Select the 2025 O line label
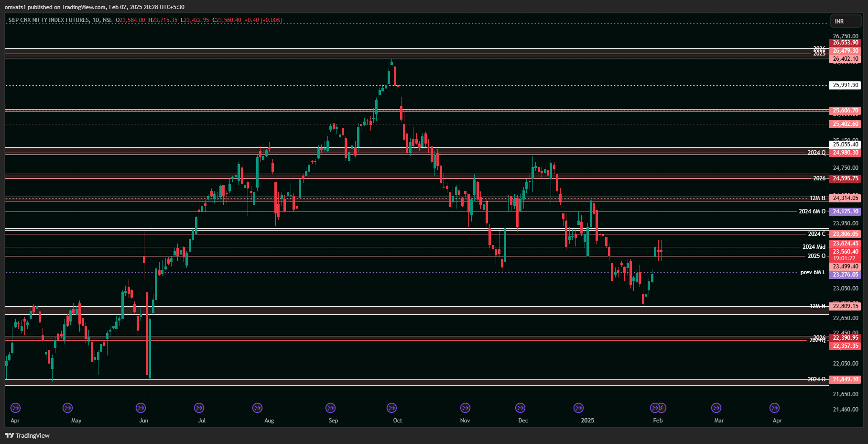The width and height of the screenshot is (868, 444). (x=816, y=256)
